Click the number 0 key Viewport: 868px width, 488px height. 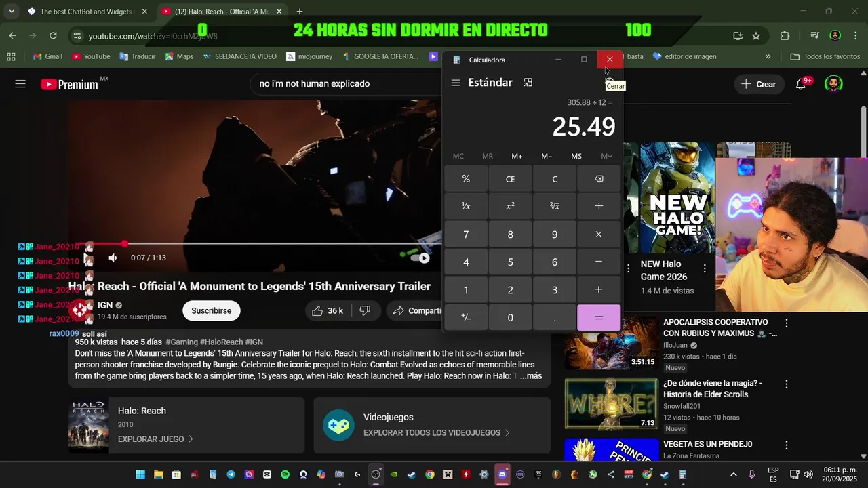coord(510,317)
